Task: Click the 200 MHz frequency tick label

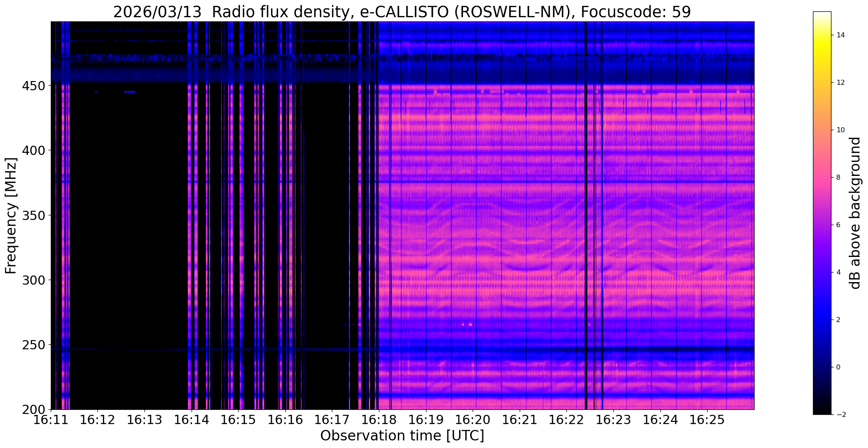Action: (x=34, y=409)
